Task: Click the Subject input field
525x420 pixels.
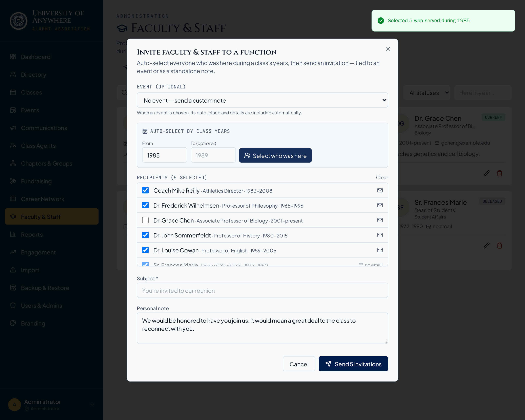Action: [x=262, y=290]
